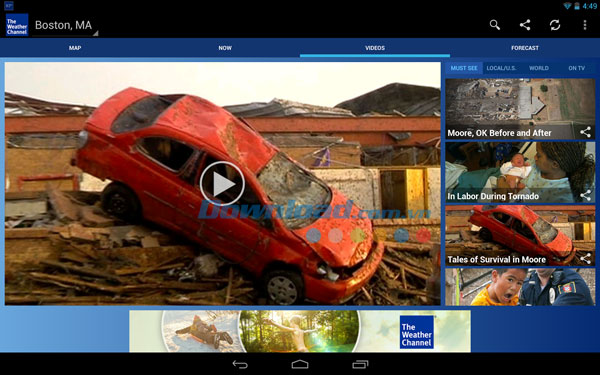Open the Boston, MA location dropdown
The image size is (600, 375).
pos(65,26)
